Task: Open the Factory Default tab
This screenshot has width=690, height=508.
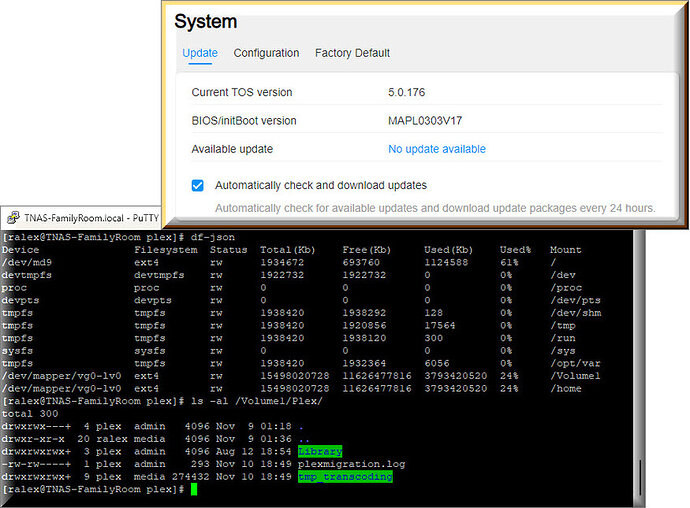Action: [x=352, y=53]
